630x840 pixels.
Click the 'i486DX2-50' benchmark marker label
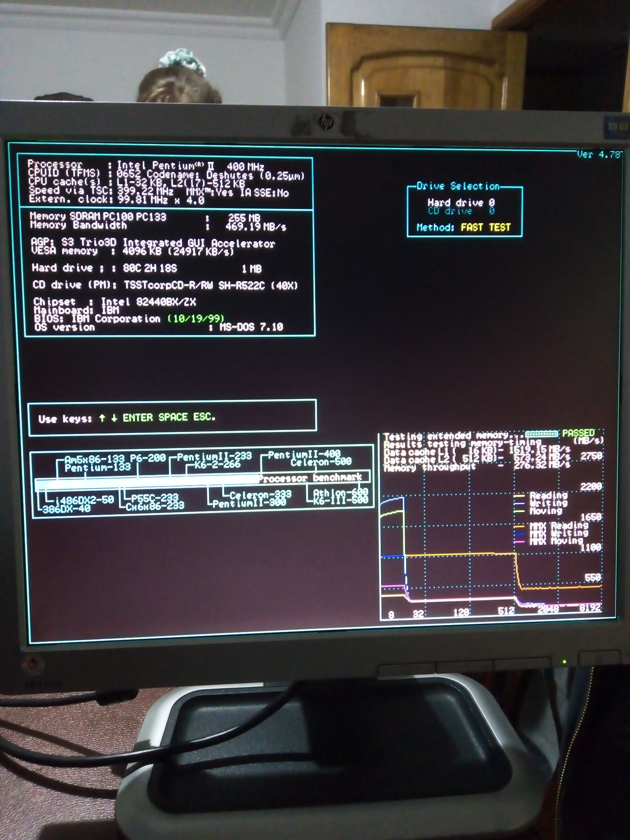coord(84,500)
